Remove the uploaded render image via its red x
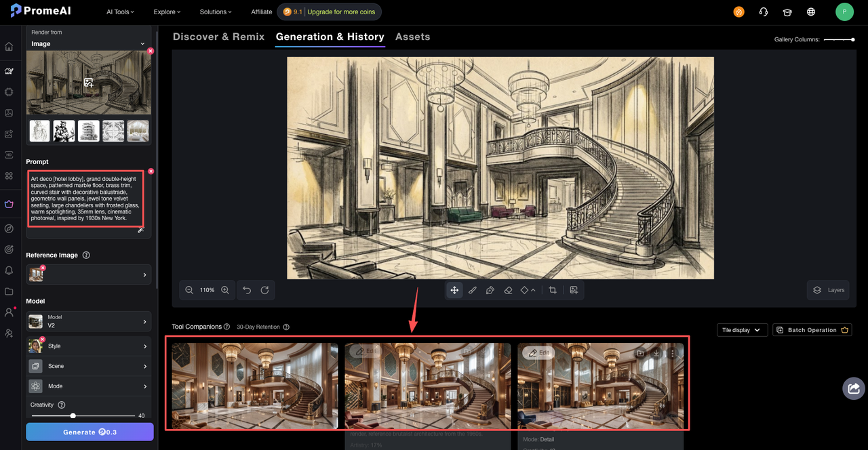Viewport: 868px width, 450px height. coord(151,51)
